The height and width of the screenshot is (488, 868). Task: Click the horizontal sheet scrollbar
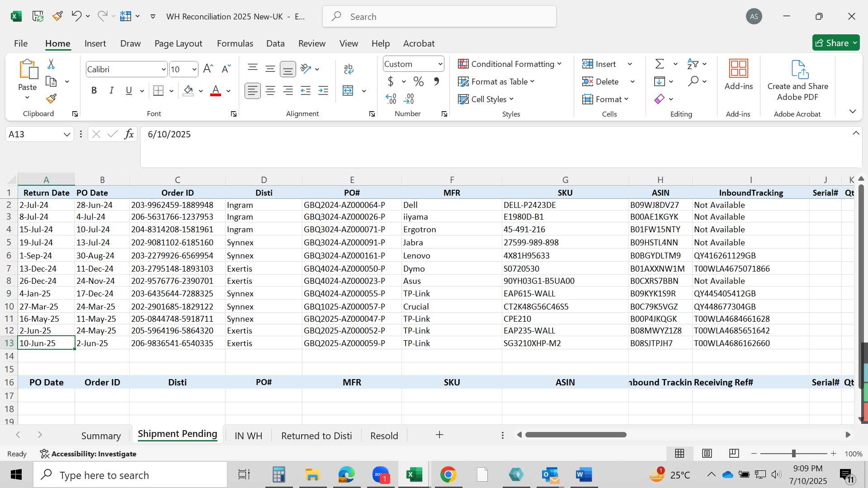pyautogui.click(x=576, y=435)
